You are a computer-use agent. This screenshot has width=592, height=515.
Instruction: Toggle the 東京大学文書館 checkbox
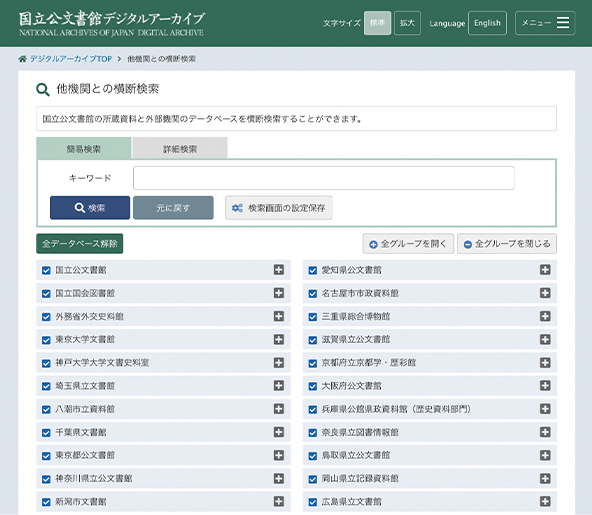pyautogui.click(x=46, y=340)
